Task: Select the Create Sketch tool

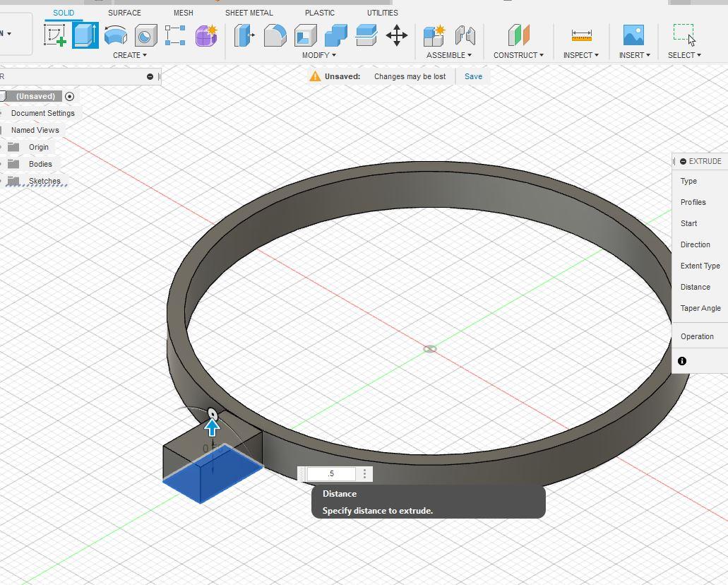Action: (x=55, y=35)
